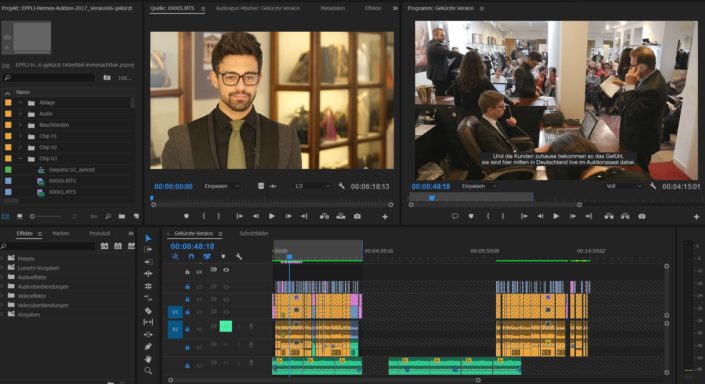Screen dimensions: 705x384
Task: Export frame from the Source monitor camera icon
Action: [357, 216]
